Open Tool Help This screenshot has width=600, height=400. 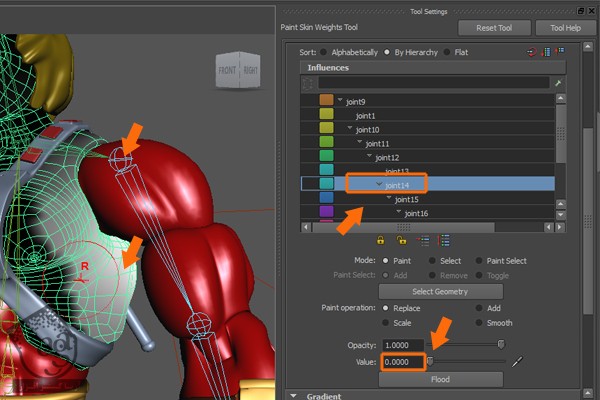pos(565,28)
